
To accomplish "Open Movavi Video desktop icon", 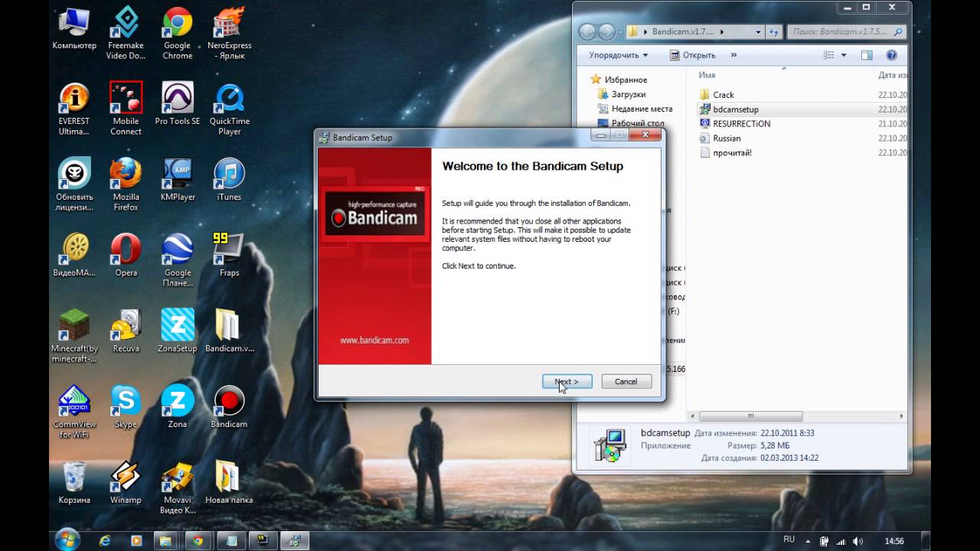I will pyautogui.click(x=177, y=487).
